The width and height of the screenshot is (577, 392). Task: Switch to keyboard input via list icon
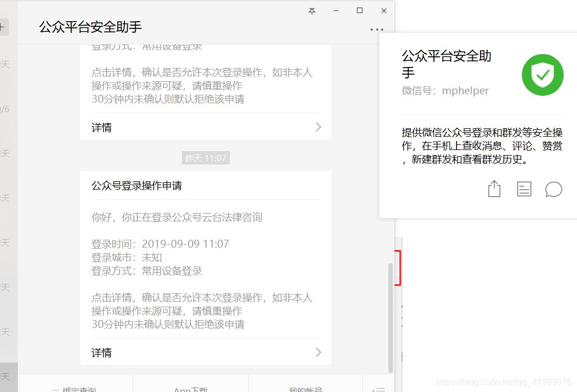point(378,389)
